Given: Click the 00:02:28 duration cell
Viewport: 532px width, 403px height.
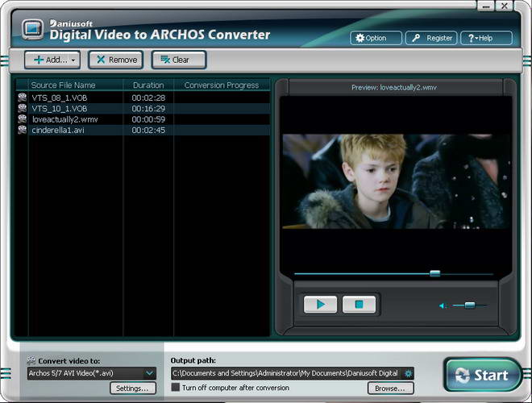Looking at the screenshot, I should point(148,98).
